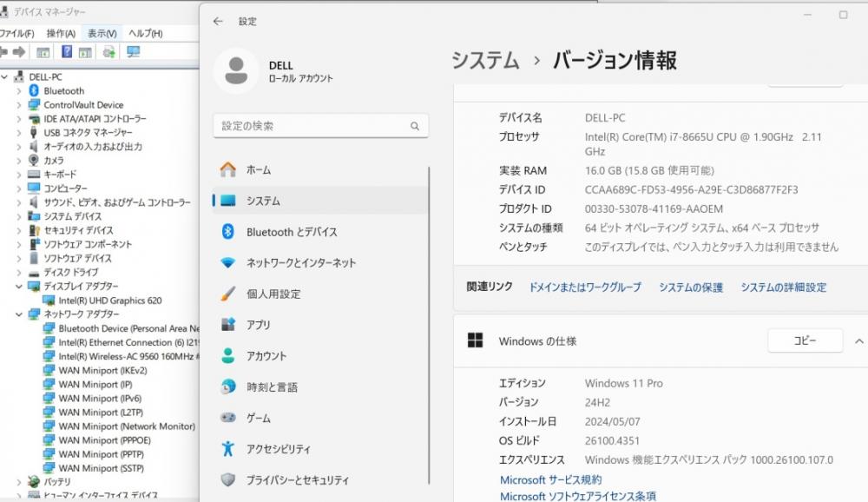Select the キーボード keyboard icon in device tree

(34, 174)
